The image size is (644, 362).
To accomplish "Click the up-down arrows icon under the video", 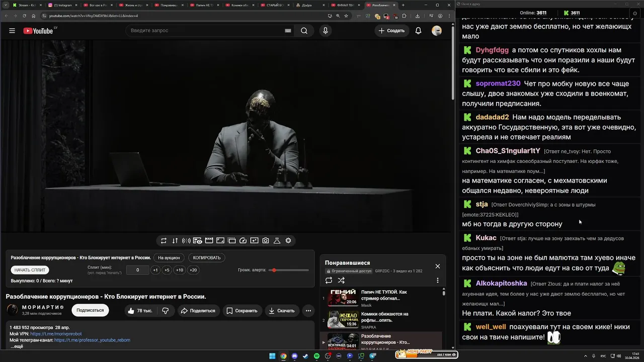I will [175, 241].
